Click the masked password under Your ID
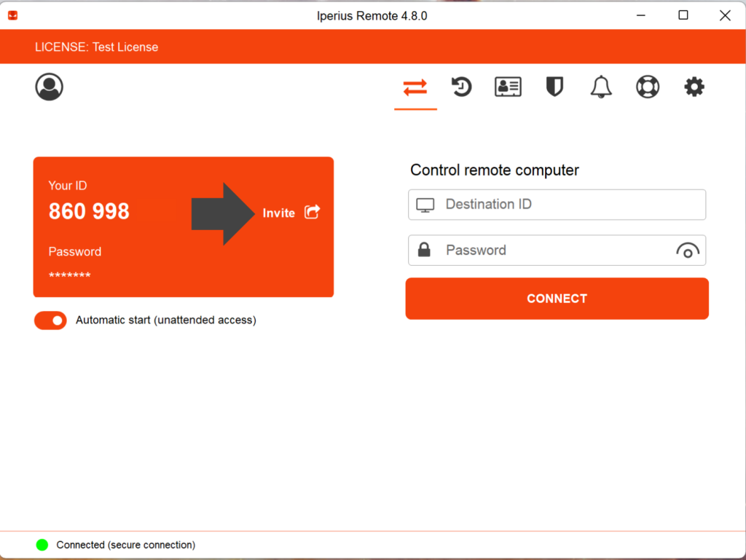The height and width of the screenshot is (560, 746). click(69, 275)
